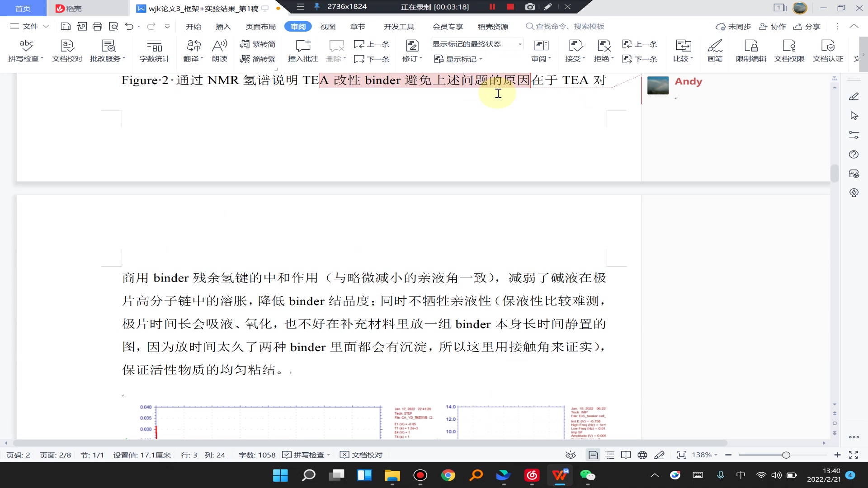Image resolution: width=868 pixels, height=488 pixels.
Task: Click the undo arrow
Action: point(129,26)
